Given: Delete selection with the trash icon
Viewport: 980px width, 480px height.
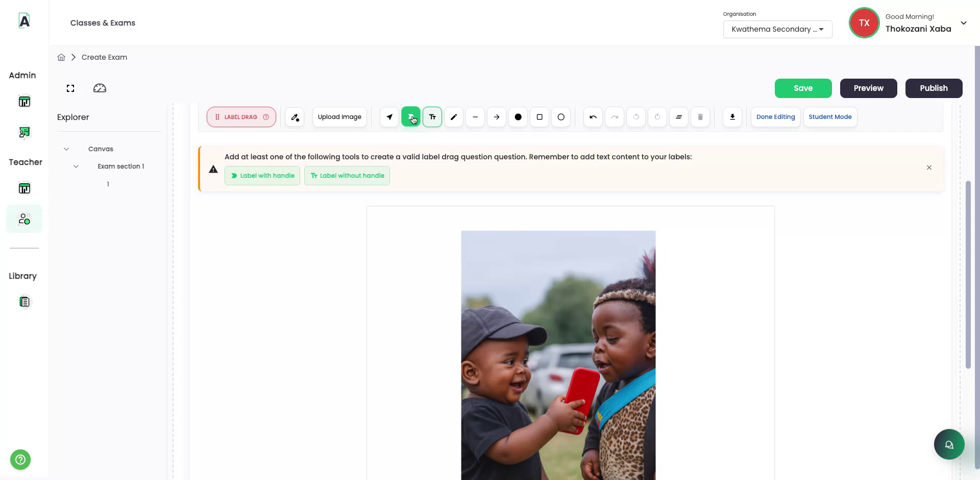Looking at the screenshot, I should click(700, 117).
